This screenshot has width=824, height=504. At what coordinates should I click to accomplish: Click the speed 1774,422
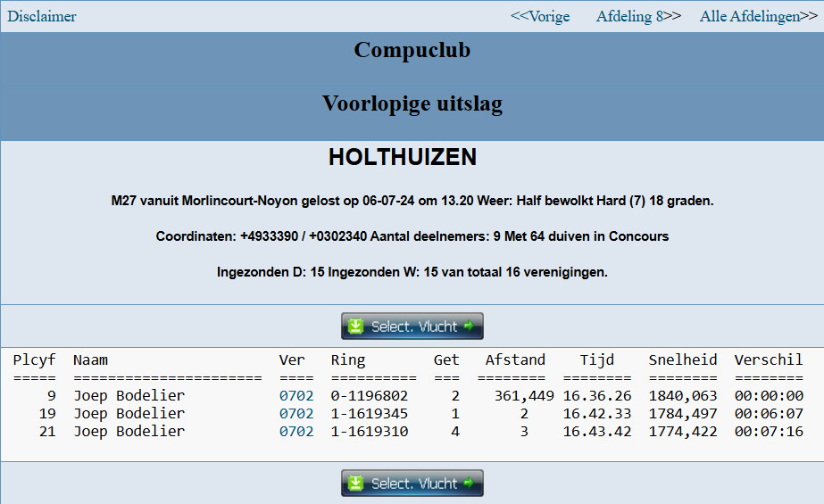[683, 432]
